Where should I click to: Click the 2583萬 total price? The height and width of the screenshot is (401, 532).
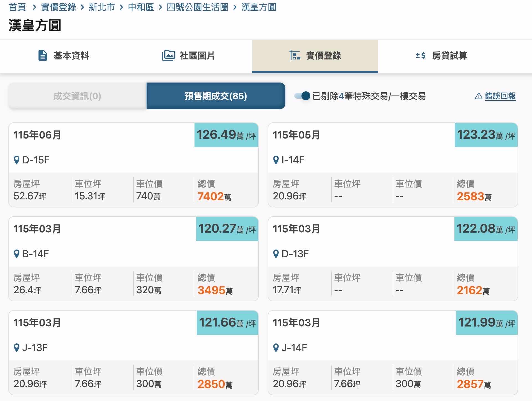[x=474, y=197]
